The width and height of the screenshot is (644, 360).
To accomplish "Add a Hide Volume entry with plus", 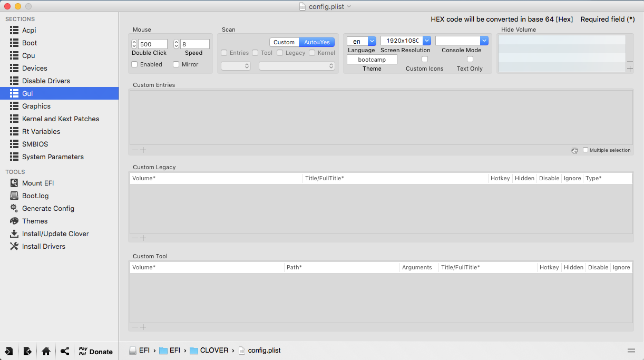I will tap(630, 69).
